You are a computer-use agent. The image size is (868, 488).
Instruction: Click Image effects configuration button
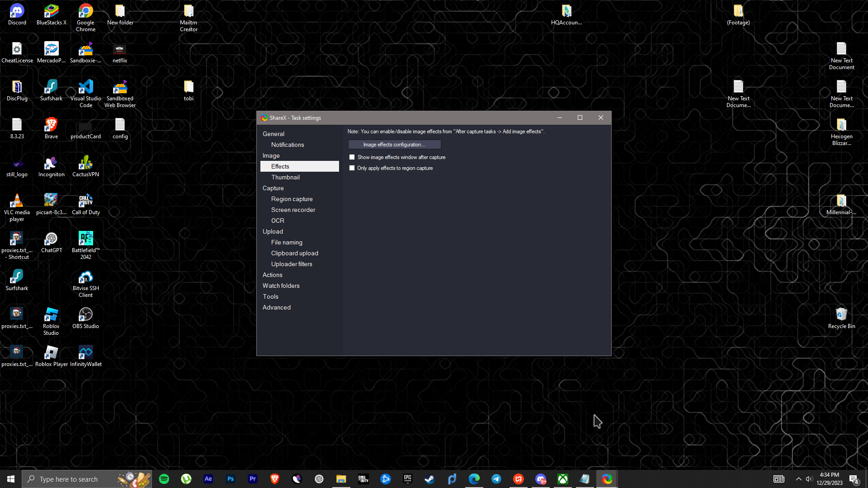(394, 145)
